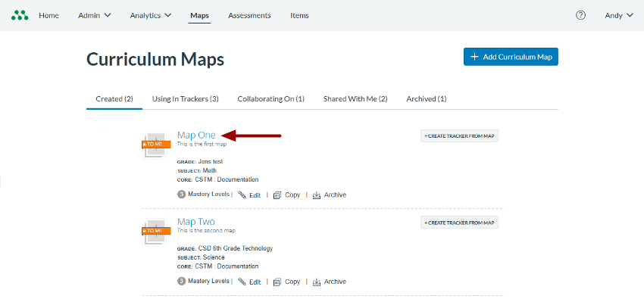
Task: Click 'CSD 6th Grade Technology' grade value
Action: (236, 248)
